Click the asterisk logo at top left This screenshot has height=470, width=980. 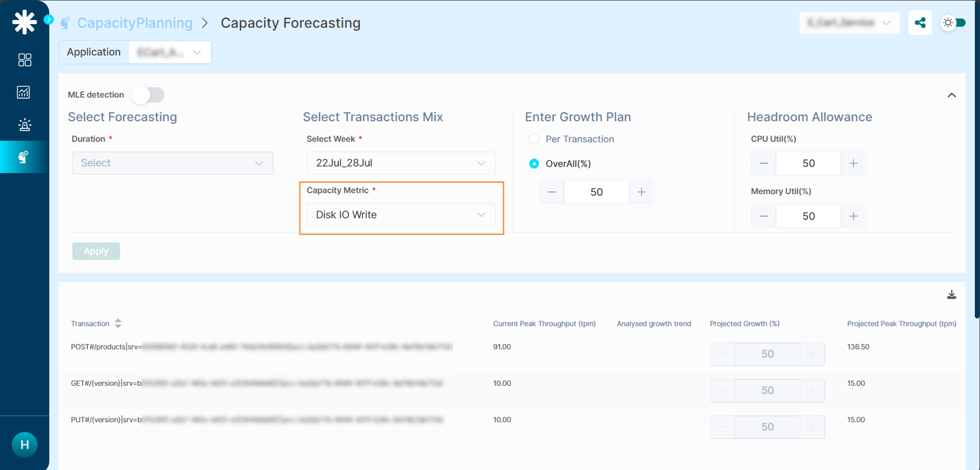point(24,22)
